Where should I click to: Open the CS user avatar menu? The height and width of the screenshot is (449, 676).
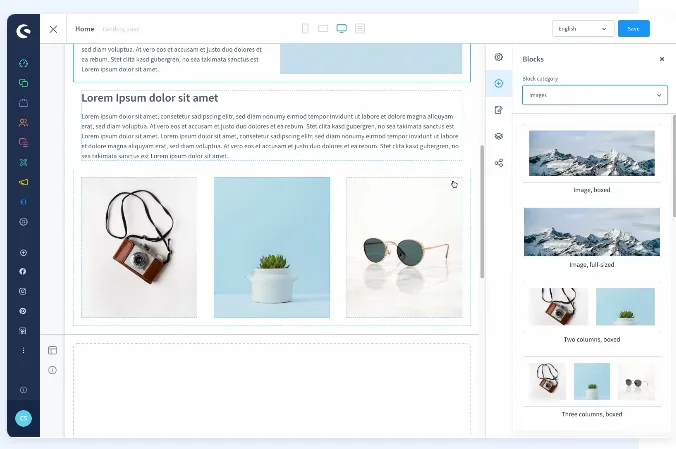pos(23,418)
